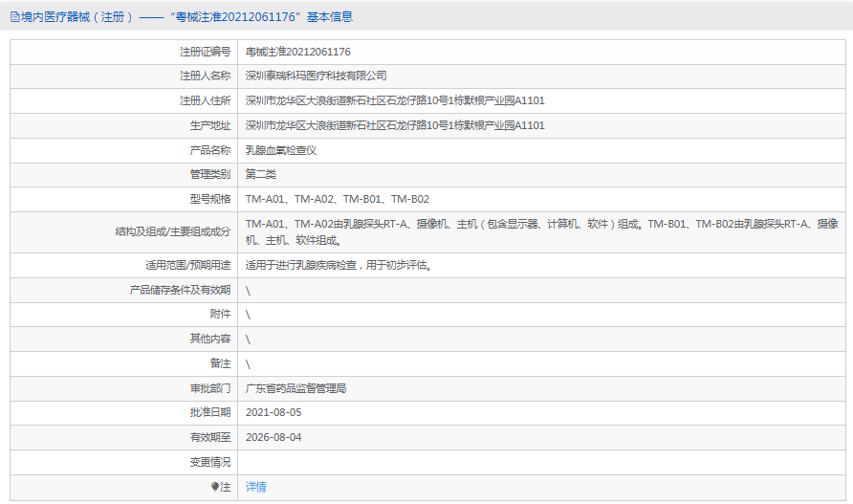Click the 审批部门 row label

point(210,388)
